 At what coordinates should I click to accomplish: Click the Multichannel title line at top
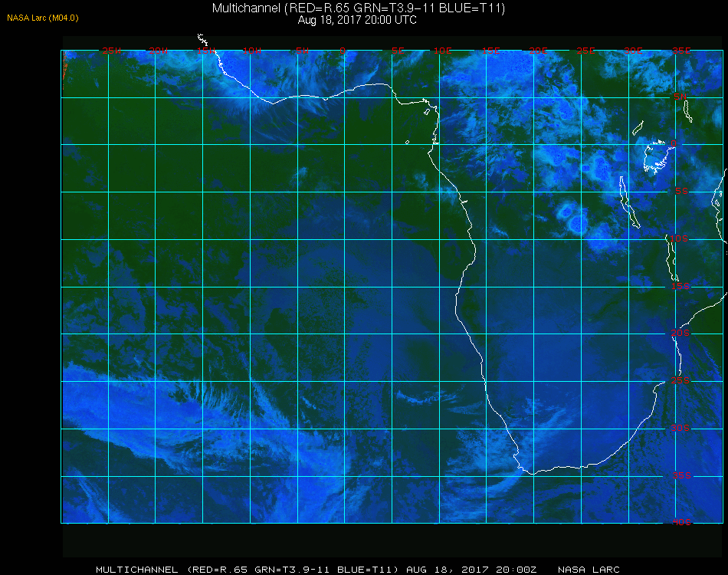pos(359,8)
